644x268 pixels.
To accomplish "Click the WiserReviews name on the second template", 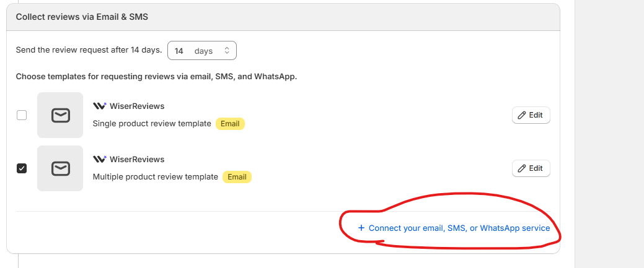I will click(137, 159).
